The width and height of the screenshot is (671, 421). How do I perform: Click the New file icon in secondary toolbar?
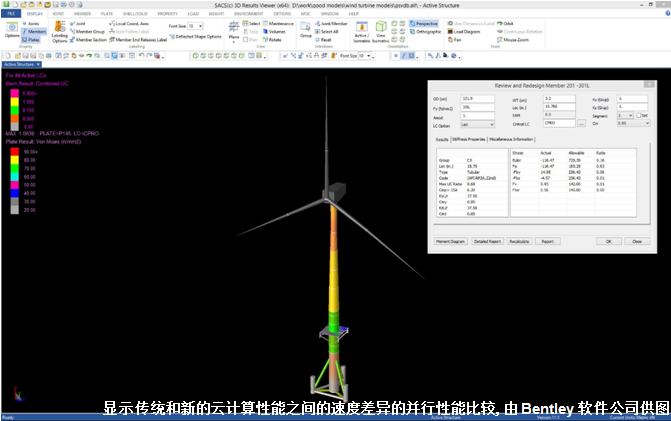tap(7, 56)
